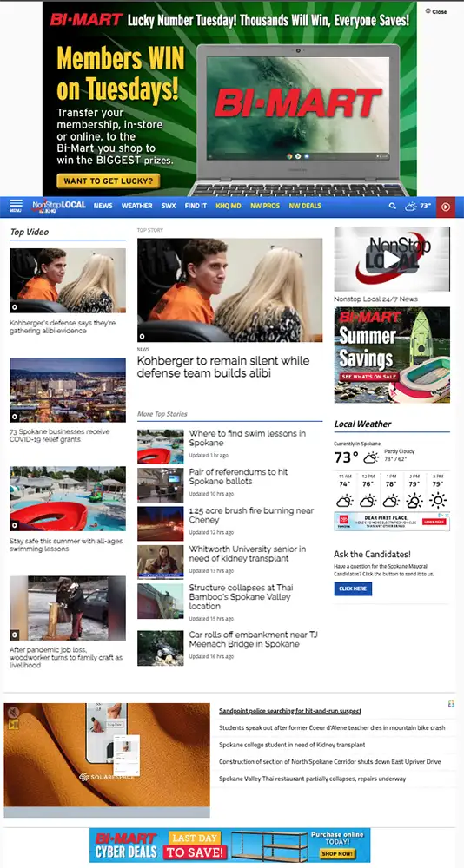This screenshot has width=464, height=868.
Task: Open the News menu item
Action: coord(103,206)
